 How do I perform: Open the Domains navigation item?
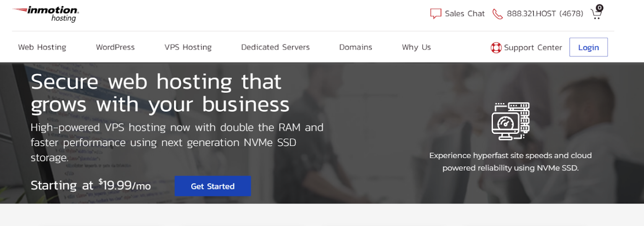(356, 47)
